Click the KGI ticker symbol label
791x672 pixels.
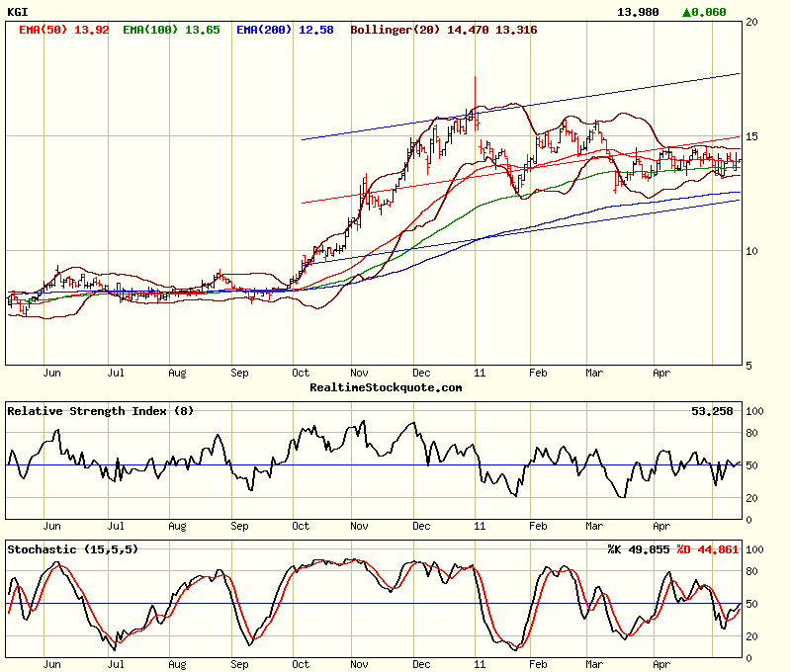click(x=18, y=12)
